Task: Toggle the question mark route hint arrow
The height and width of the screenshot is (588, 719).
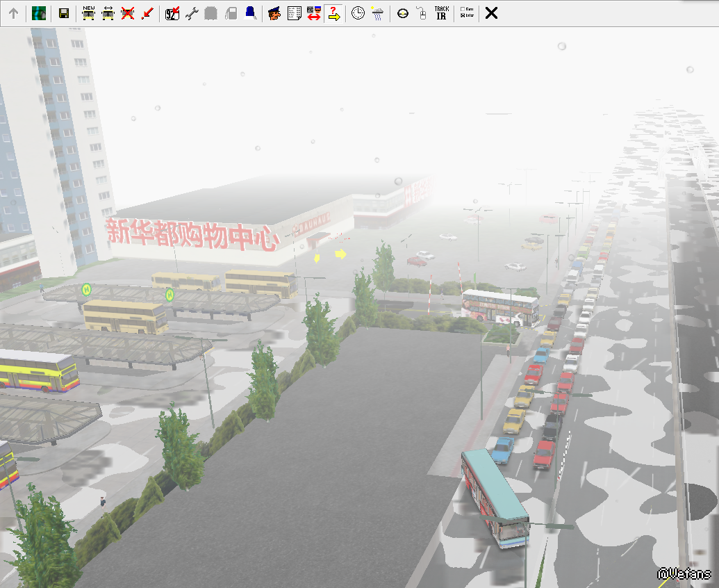Action: click(333, 13)
